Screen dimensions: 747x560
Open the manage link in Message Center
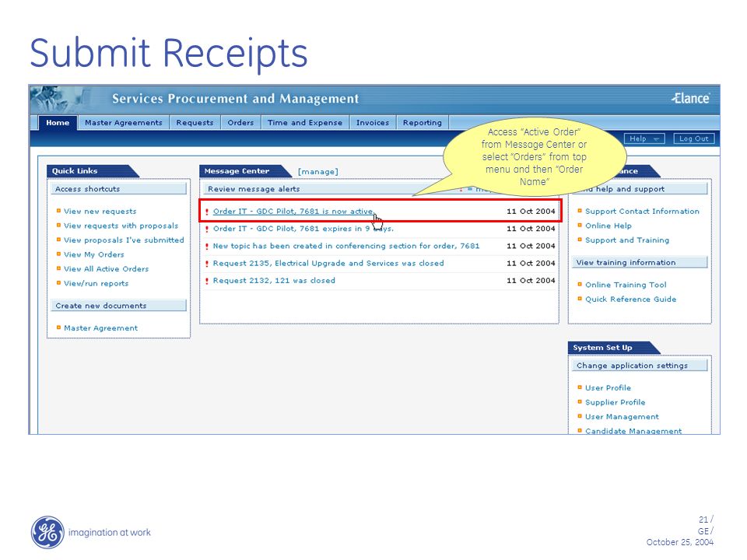tap(317, 171)
